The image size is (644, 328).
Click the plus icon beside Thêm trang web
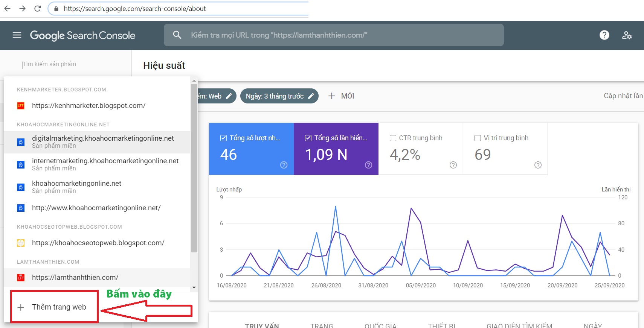coord(21,307)
